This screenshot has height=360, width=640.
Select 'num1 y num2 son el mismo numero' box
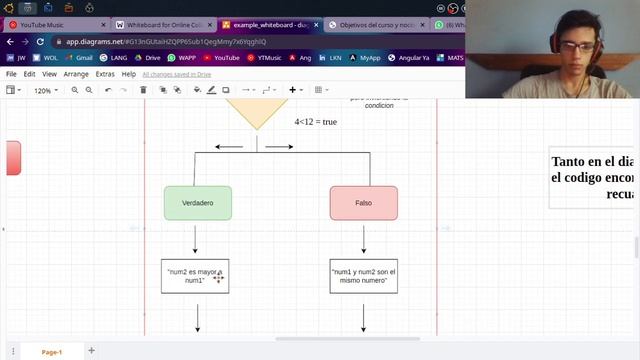(364, 276)
